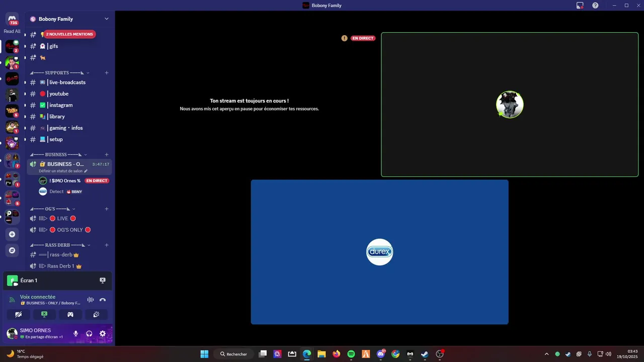Image resolution: width=644 pixels, height=362 pixels.
Task: Open the Windows Start menu
Action: click(x=204, y=354)
